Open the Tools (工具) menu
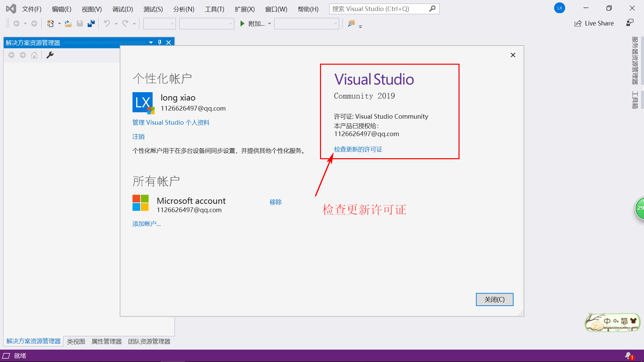The width and height of the screenshot is (644, 362). (x=214, y=9)
